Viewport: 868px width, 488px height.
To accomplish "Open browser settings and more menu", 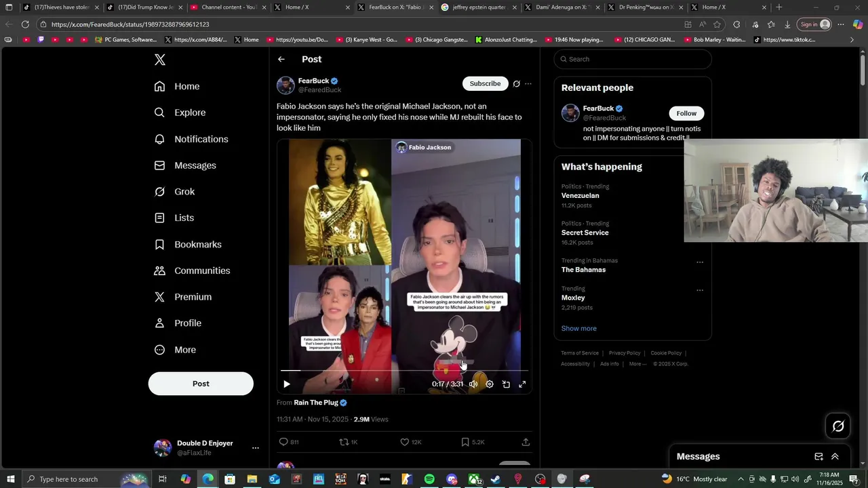I will click(x=841, y=24).
